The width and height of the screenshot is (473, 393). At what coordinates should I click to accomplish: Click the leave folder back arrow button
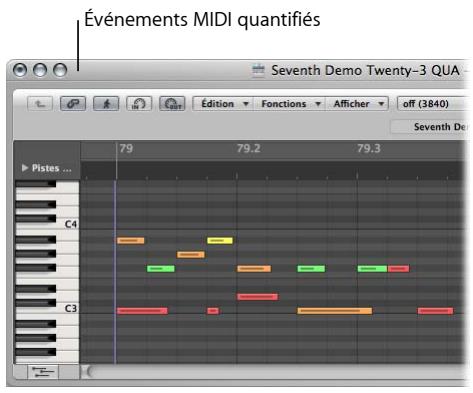pos(40,104)
